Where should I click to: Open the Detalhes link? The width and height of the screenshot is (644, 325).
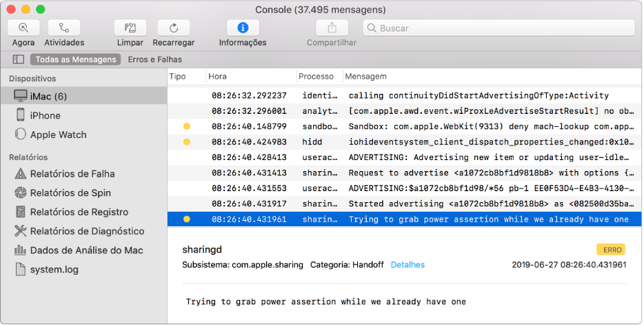point(407,264)
